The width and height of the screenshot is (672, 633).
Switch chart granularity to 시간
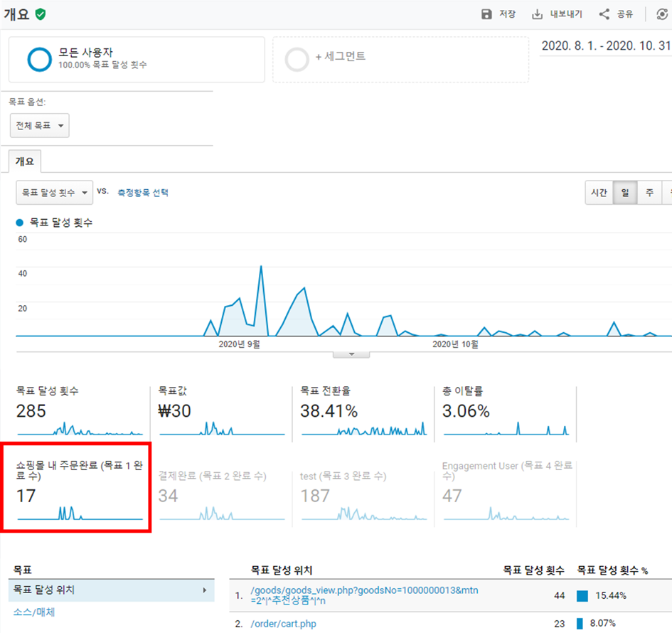(x=599, y=193)
